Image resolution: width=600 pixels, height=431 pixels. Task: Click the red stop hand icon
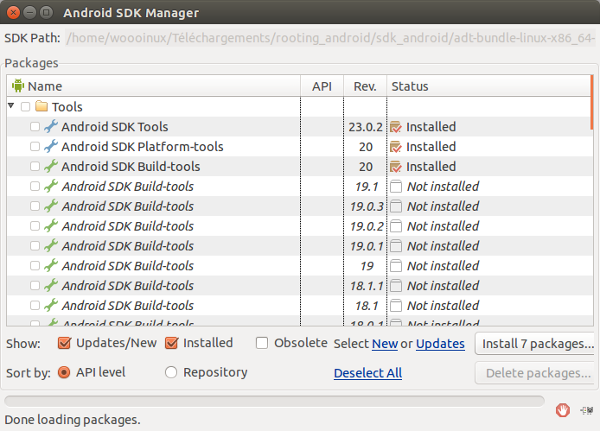[x=562, y=411]
